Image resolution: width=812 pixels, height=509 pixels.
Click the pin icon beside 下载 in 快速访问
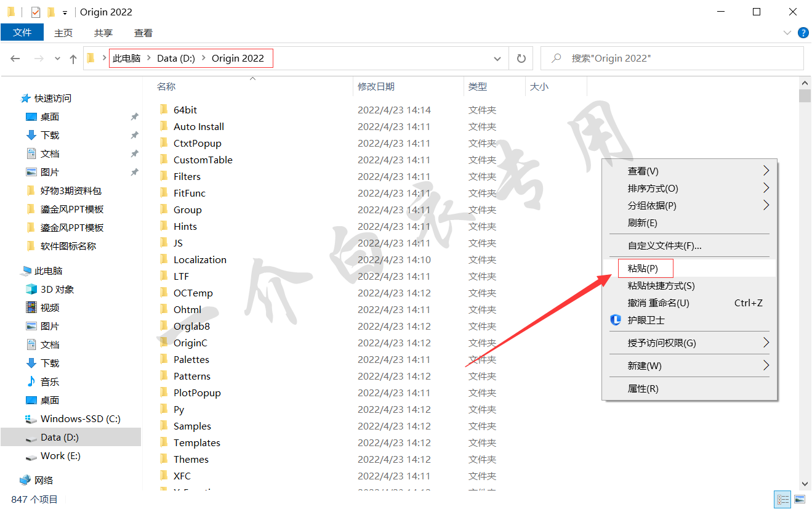134,135
